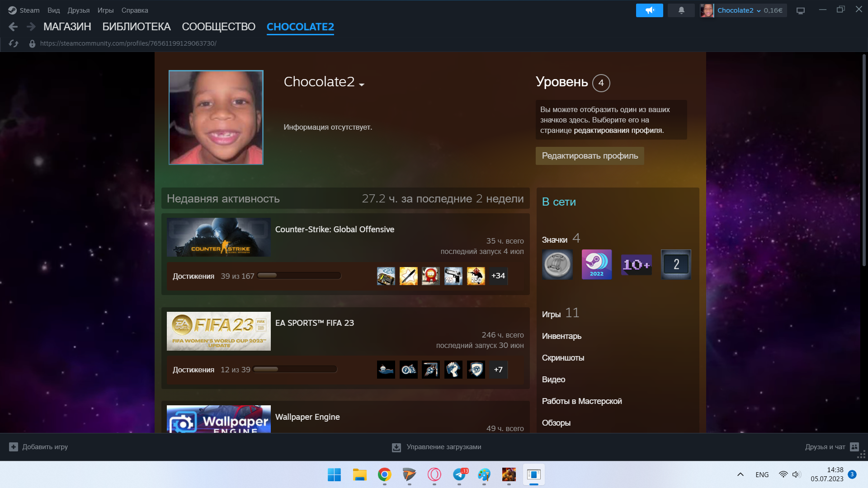The height and width of the screenshot is (488, 868).
Task: Click the Steam announcements megaphone button
Action: point(649,10)
